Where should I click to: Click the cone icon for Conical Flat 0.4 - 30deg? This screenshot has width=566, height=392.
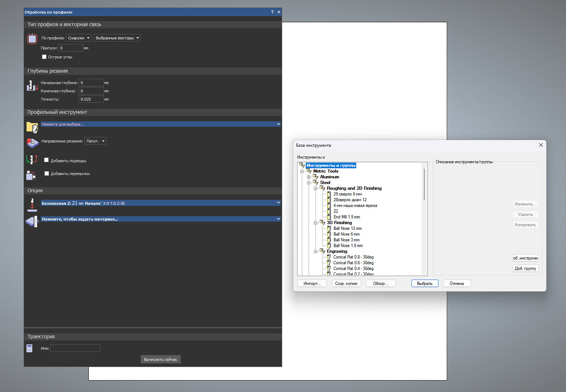tap(329, 269)
